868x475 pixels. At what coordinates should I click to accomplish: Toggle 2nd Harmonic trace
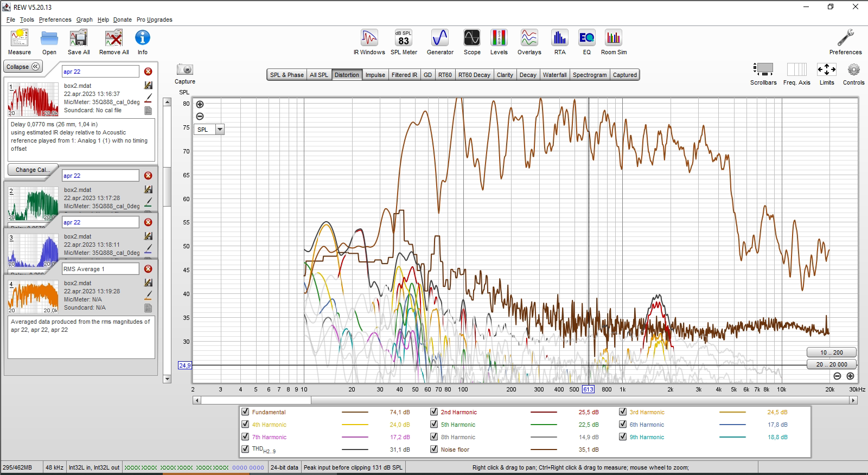pyautogui.click(x=434, y=412)
